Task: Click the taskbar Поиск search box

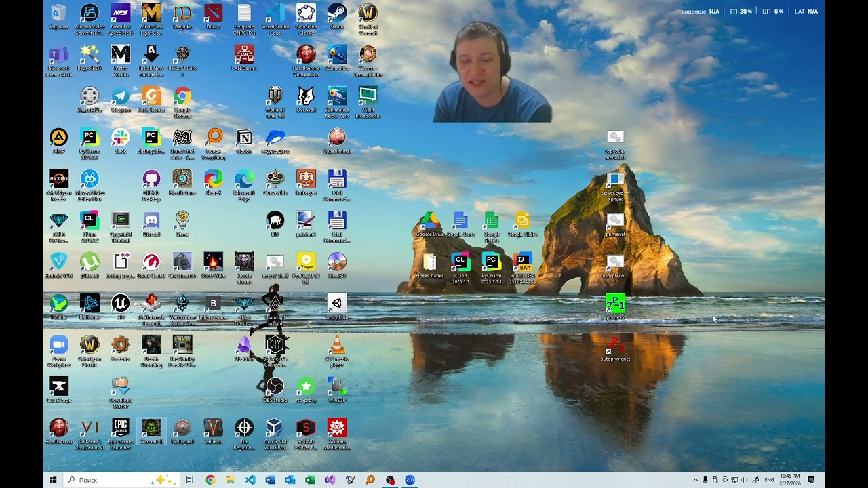Action: 122,480
